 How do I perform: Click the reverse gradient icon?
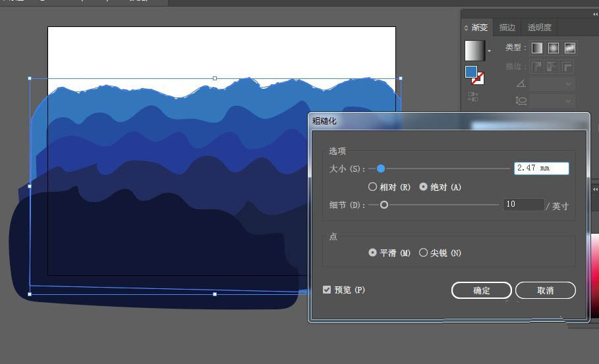(x=473, y=97)
